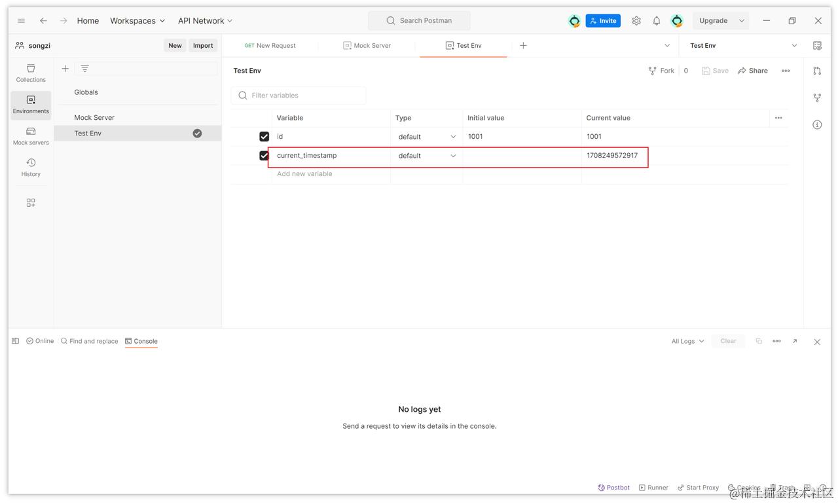Screen dimensions: 838x504
Task: Close the console panel
Action: tap(817, 342)
